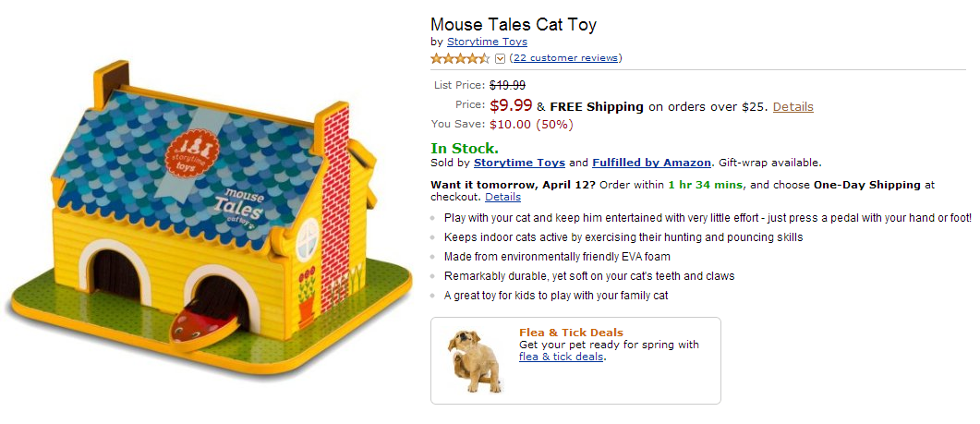Click the $9.99 price
This screenshot has height=424, width=980.
pyautogui.click(x=511, y=105)
